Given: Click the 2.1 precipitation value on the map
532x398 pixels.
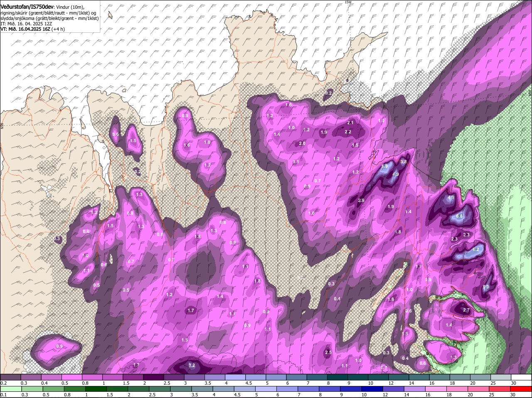Looking at the screenshot, I should (x=350, y=123).
